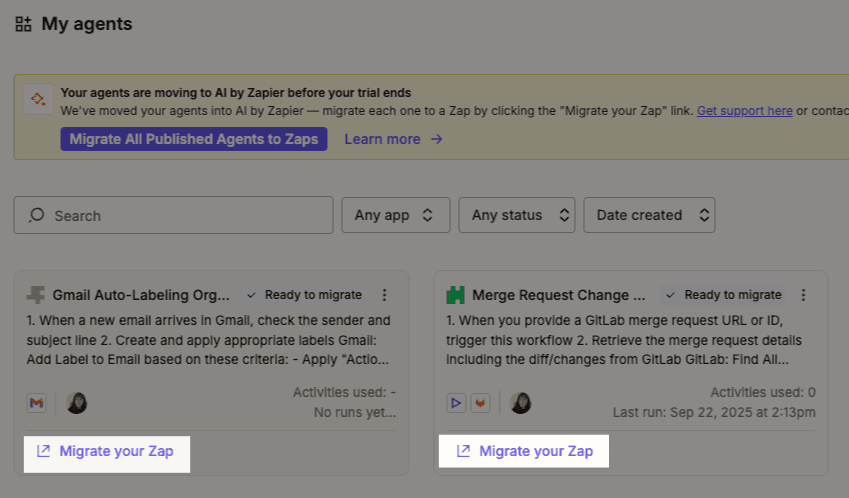Image resolution: width=849 pixels, height=498 pixels.
Task: Click Ready to migrate badge on Merge Request card
Action: [724, 295]
